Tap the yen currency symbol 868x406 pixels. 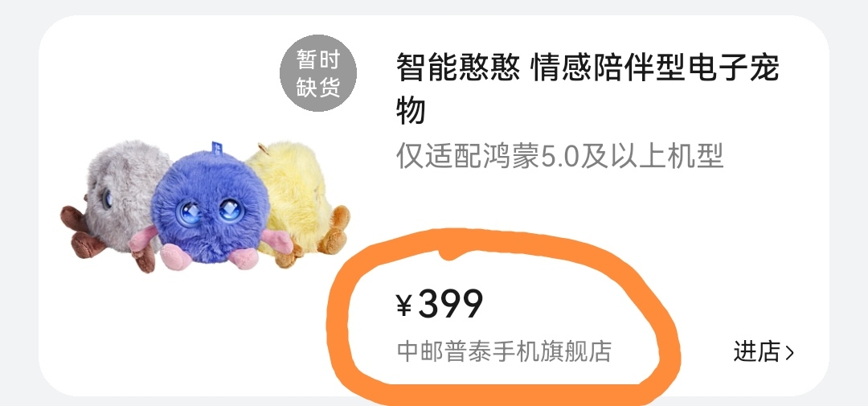point(404,306)
